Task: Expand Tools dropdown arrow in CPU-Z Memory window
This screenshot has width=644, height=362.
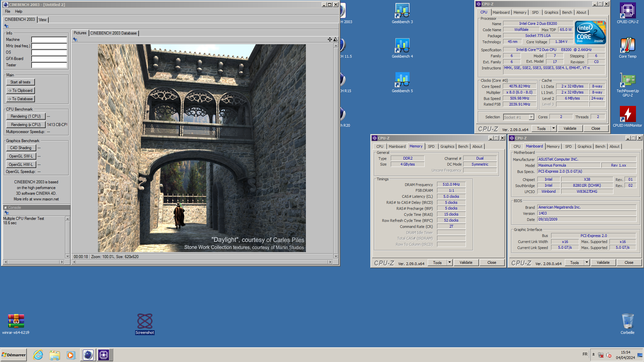Action: 449,262
